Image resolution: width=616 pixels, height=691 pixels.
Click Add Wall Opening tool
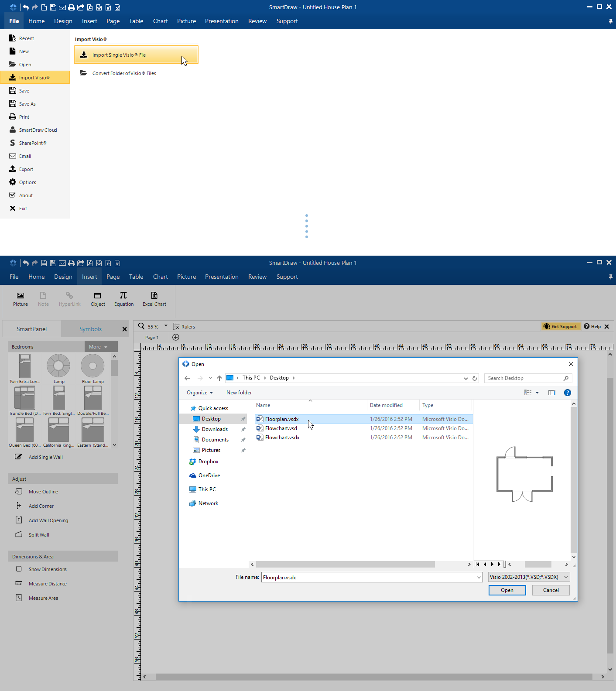[x=42, y=520]
